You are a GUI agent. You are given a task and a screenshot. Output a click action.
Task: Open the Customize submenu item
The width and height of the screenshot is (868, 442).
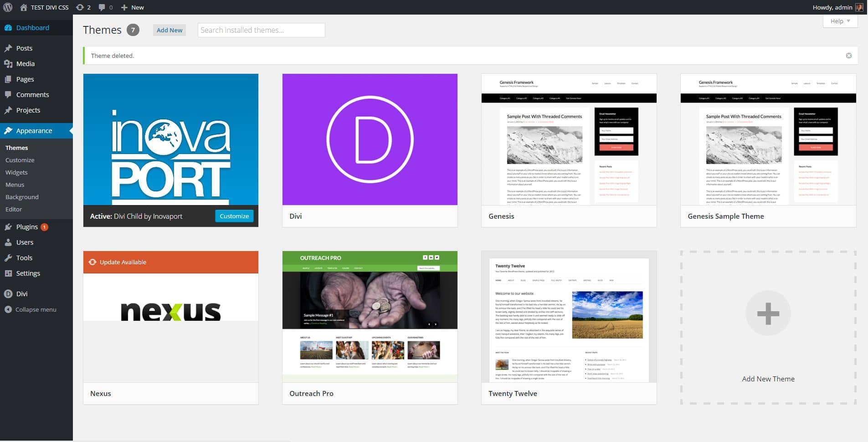tap(20, 160)
